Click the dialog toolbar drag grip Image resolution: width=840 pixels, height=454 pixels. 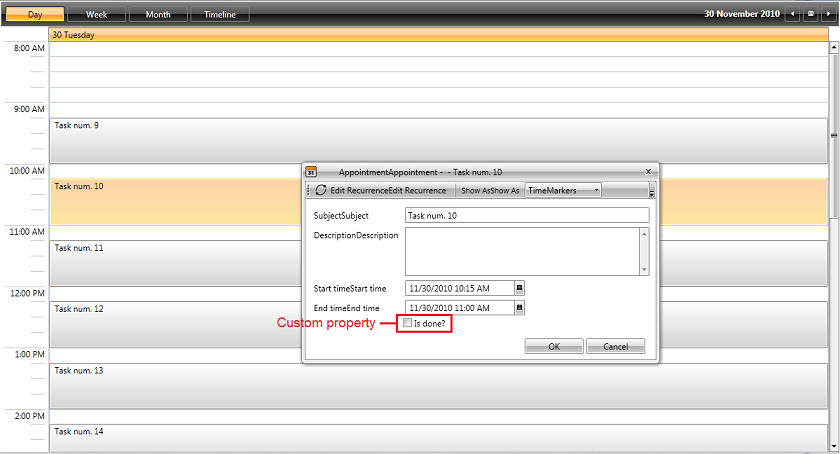coord(308,190)
